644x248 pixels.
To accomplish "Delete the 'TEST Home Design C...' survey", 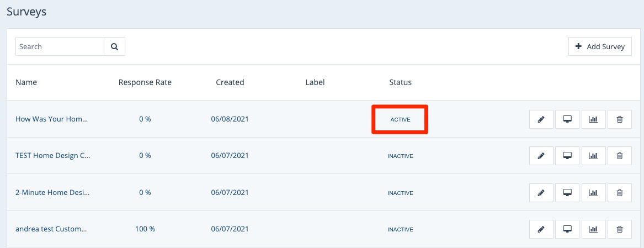I will 620,156.
